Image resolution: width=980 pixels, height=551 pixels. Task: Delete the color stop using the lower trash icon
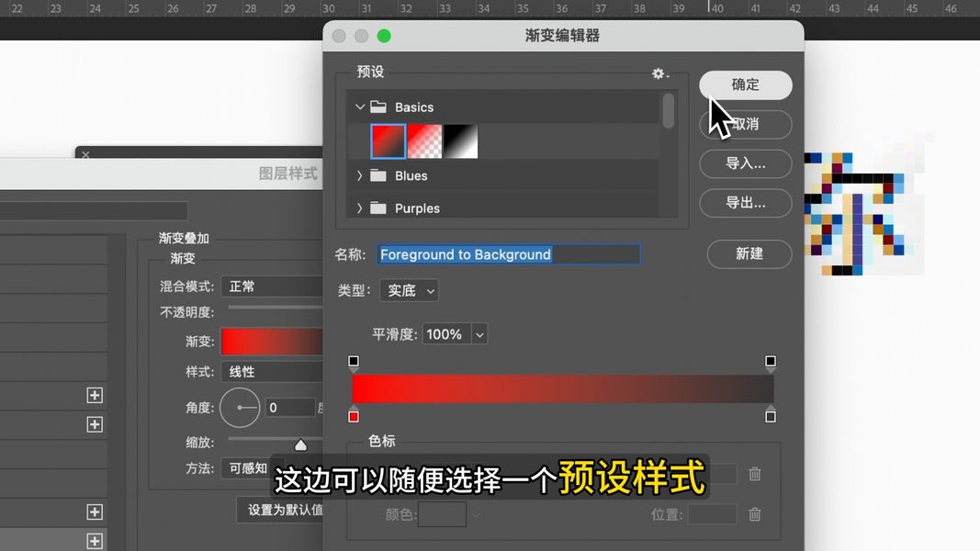755,514
